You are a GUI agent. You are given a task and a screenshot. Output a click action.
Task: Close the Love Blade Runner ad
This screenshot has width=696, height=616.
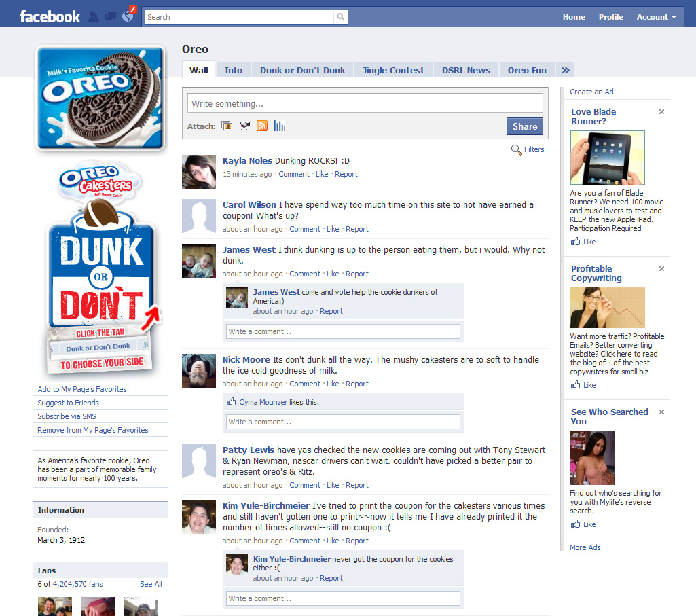point(661,112)
